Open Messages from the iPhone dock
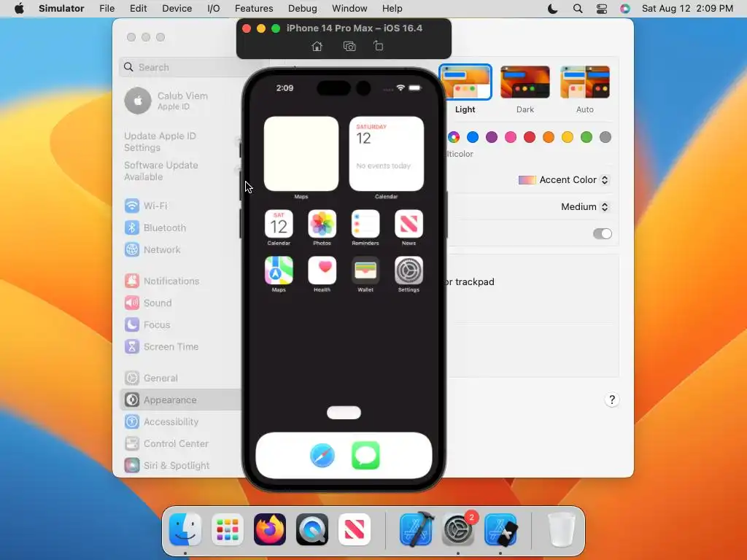 [x=365, y=455]
